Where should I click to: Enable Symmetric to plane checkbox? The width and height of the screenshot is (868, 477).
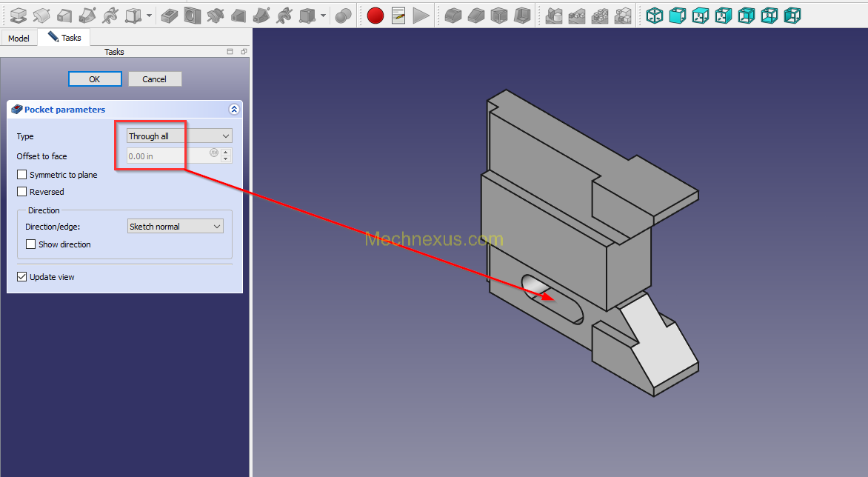coord(22,175)
